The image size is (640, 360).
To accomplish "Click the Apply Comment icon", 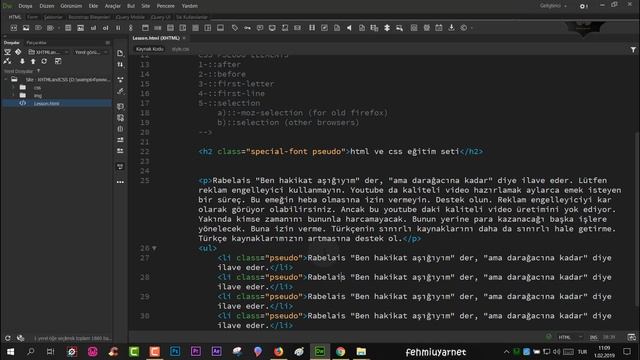I will point(120,107).
